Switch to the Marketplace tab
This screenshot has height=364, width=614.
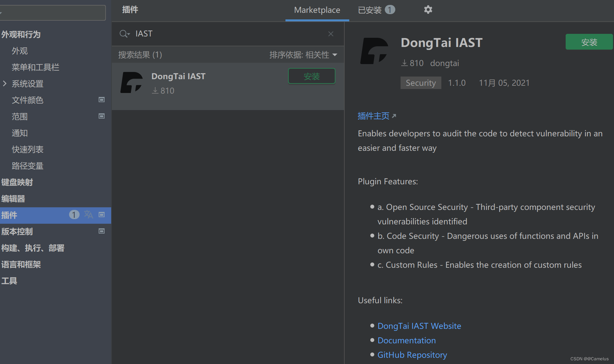coord(317,10)
